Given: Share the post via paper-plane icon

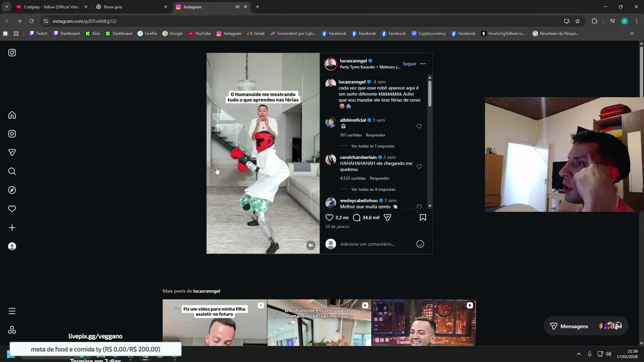Looking at the screenshot, I should click(387, 218).
